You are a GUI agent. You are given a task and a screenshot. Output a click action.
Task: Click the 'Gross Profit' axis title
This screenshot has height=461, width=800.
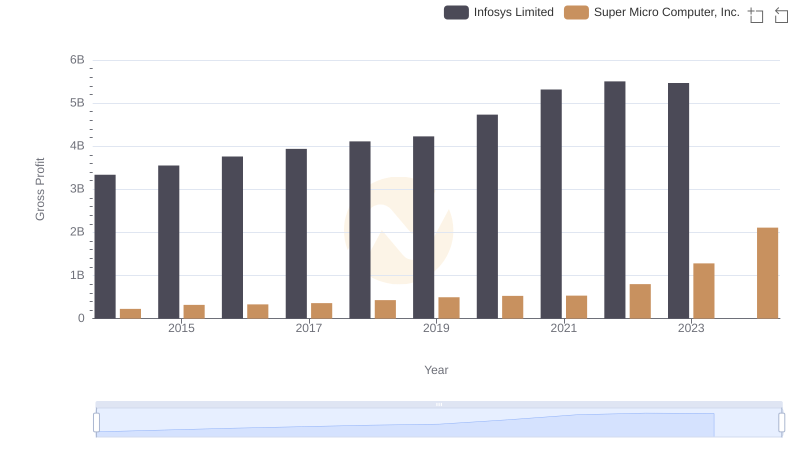(40, 189)
